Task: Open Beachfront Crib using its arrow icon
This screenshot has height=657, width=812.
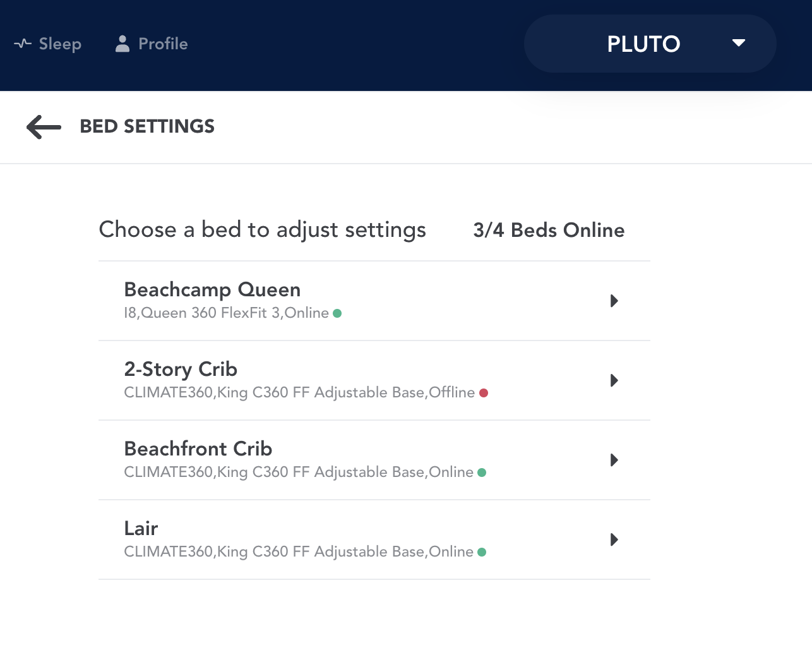Action: point(613,461)
